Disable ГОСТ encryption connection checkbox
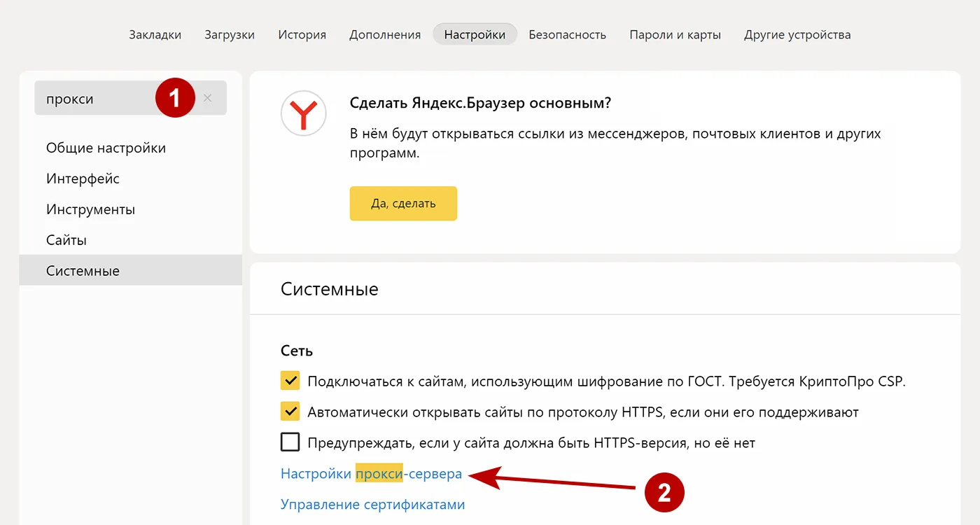The image size is (980, 525). 290,380
